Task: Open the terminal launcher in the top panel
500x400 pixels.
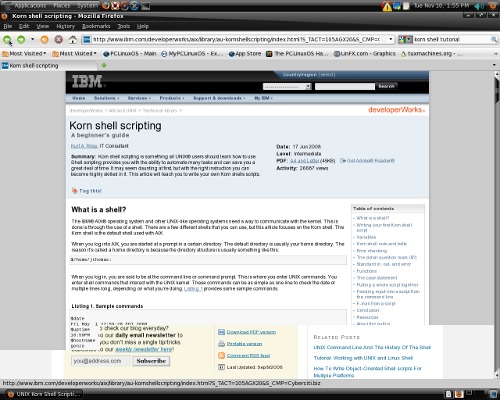Action: point(145,6)
